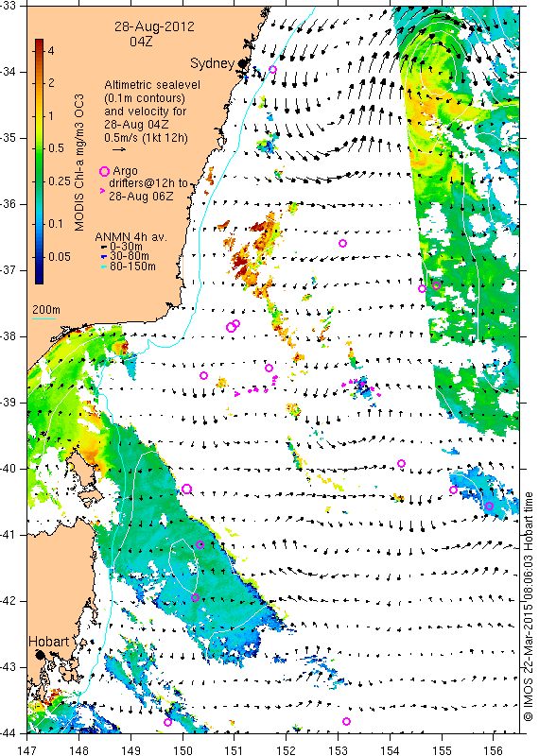This screenshot has height=756, width=539.
Task: Click the longitude axis label 152
Action: tap(286, 749)
